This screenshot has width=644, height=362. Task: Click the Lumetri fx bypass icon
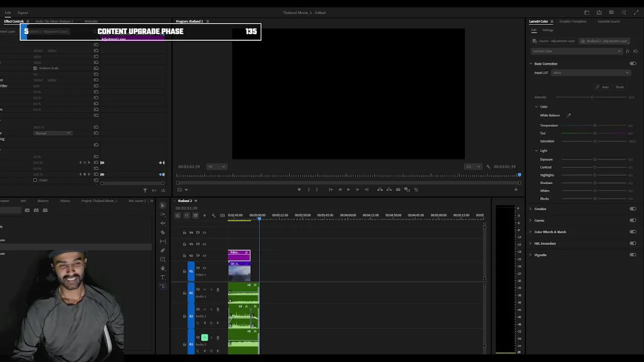click(x=627, y=51)
